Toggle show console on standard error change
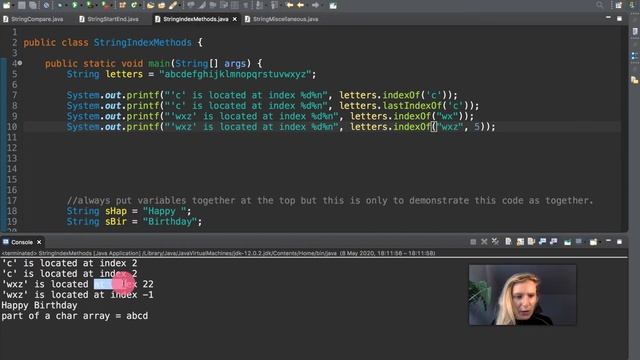Image resolution: width=640 pixels, height=360 pixels. [553, 242]
